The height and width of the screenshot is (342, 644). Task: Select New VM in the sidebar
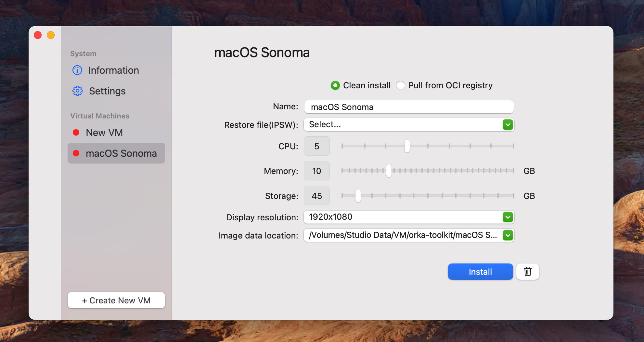pyautogui.click(x=104, y=132)
